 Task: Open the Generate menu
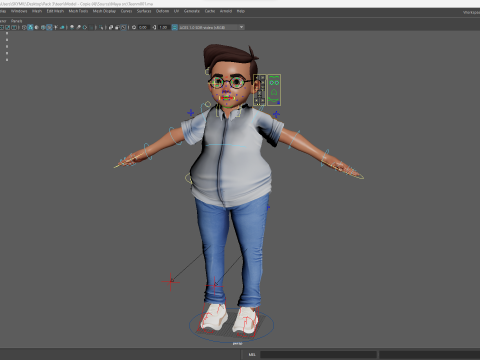point(192,11)
